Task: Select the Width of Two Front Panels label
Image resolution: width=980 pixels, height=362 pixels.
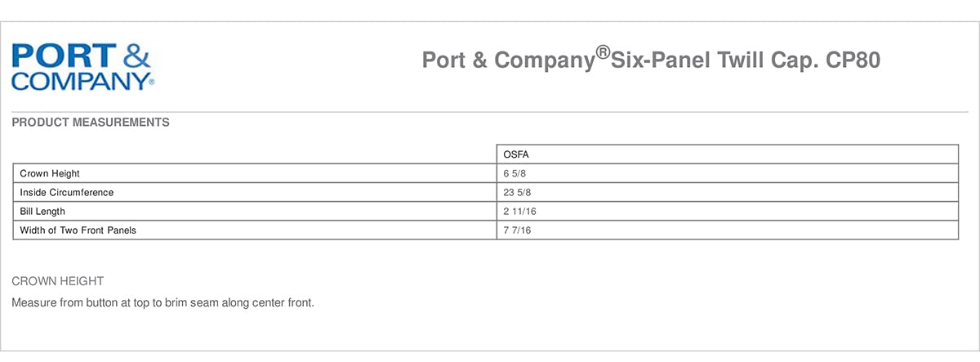Action: click(x=78, y=230)
